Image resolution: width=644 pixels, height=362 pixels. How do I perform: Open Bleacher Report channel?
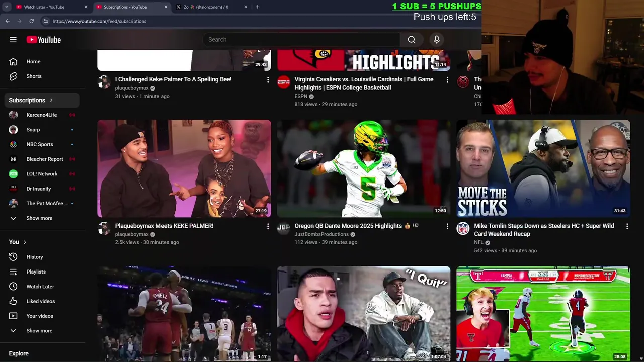[42, 159]
